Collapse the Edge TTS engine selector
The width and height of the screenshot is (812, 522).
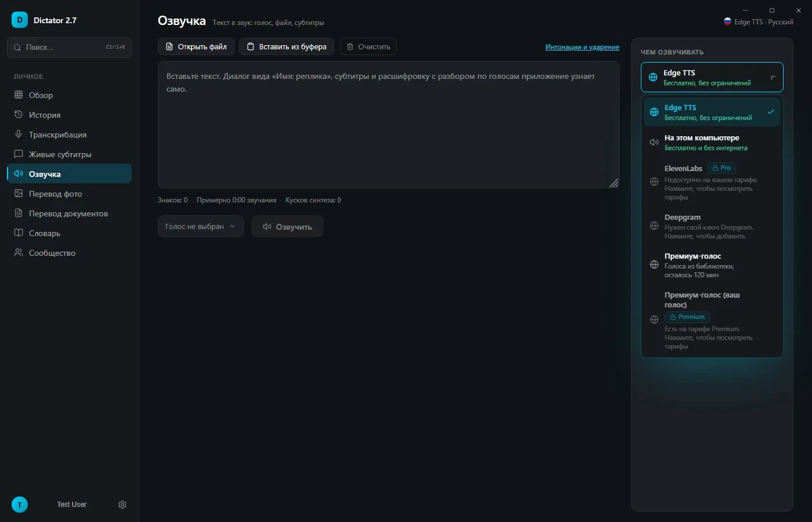click(x=712, y=77)
